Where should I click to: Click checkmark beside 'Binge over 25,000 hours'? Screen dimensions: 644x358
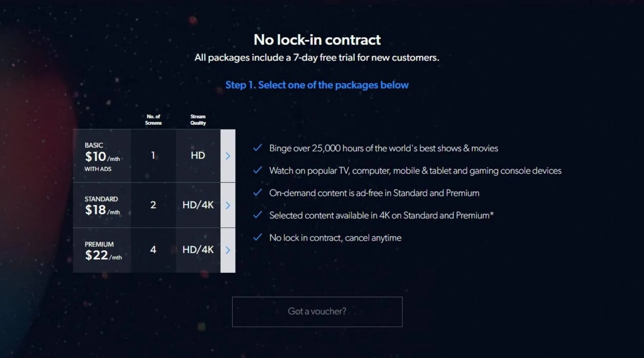(258, 148)
